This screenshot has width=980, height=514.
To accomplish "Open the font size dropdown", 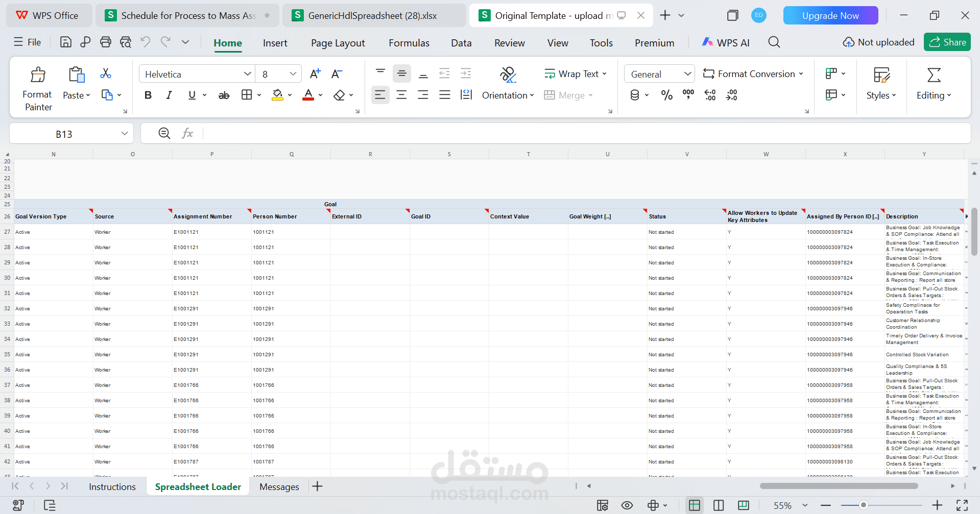I will coord(293,74).
